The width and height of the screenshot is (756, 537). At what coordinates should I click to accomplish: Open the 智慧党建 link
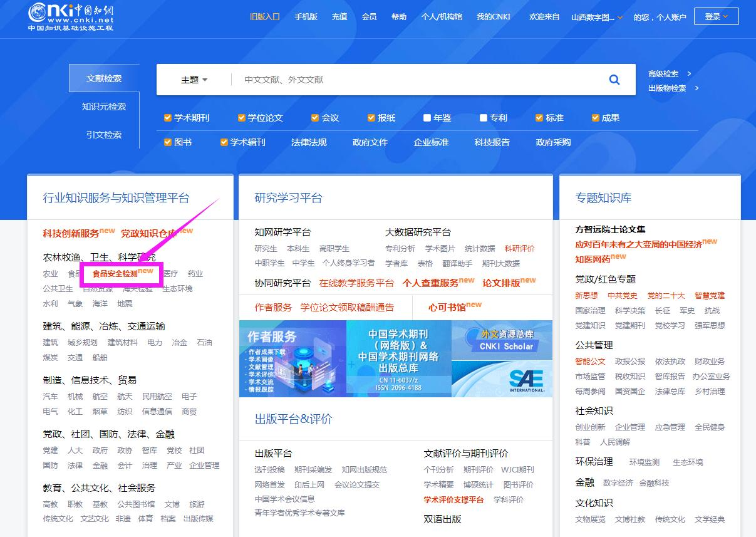pyautogui.click(x=710, y=295)
